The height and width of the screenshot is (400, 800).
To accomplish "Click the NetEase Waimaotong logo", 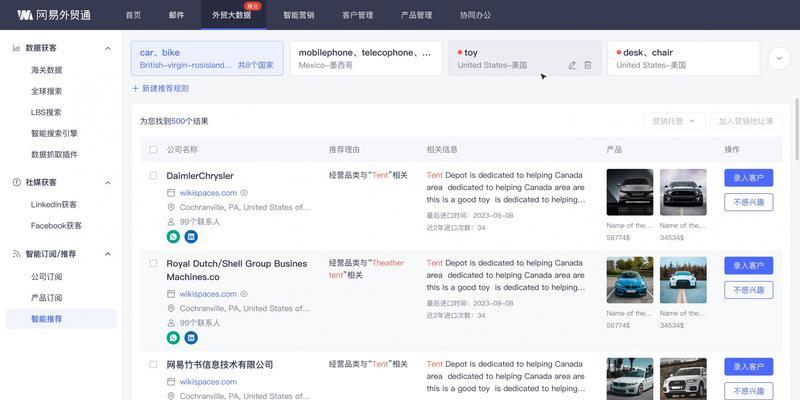I will point(54,15).
